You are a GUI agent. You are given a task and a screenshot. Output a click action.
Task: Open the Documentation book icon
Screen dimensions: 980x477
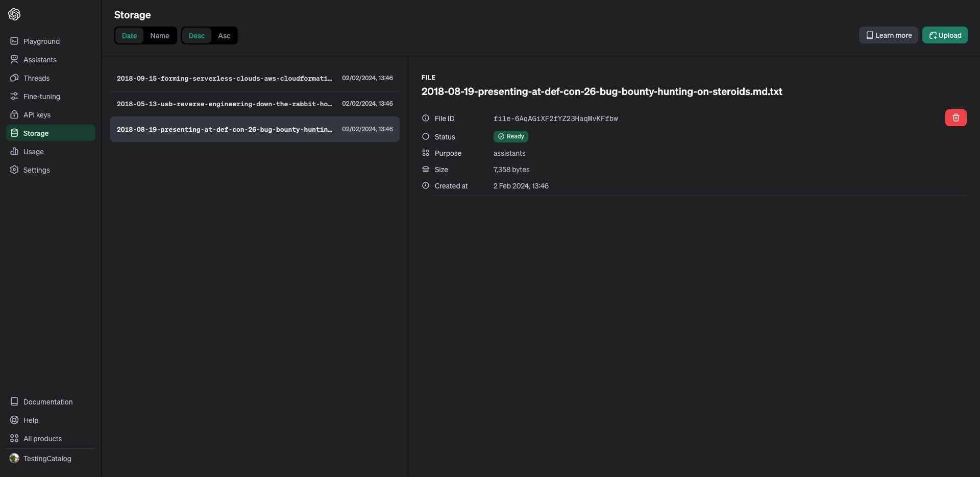click(x=14, y=401)
